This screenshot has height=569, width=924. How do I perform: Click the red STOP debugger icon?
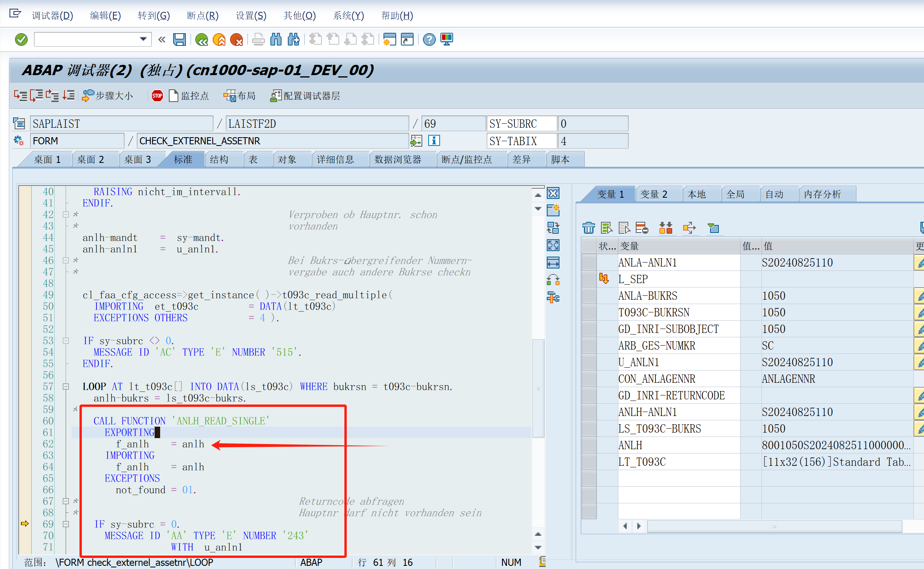(157, 96)
